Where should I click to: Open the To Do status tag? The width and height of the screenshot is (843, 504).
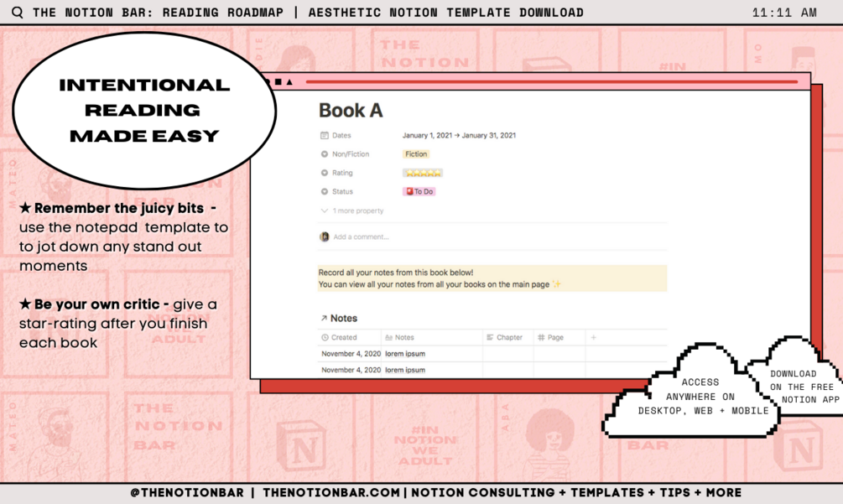click(419, 192)
